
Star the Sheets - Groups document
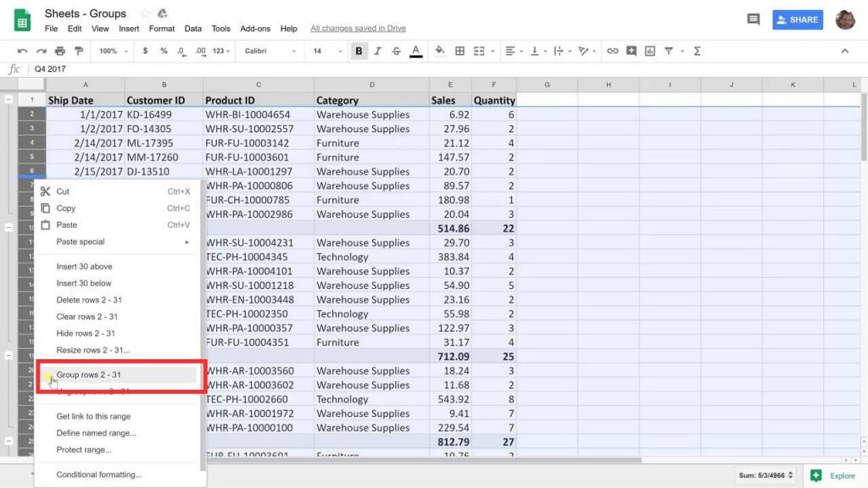tap(144, 14)
